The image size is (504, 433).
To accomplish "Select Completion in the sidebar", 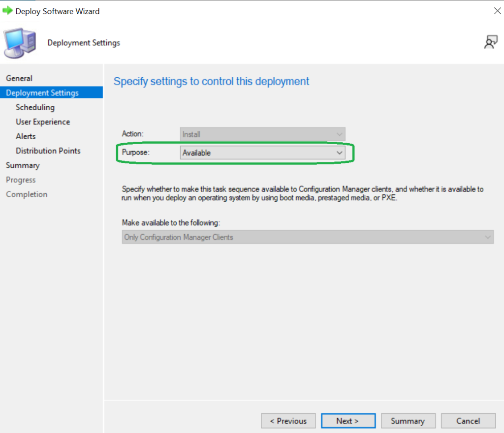I will click(27, 194).
